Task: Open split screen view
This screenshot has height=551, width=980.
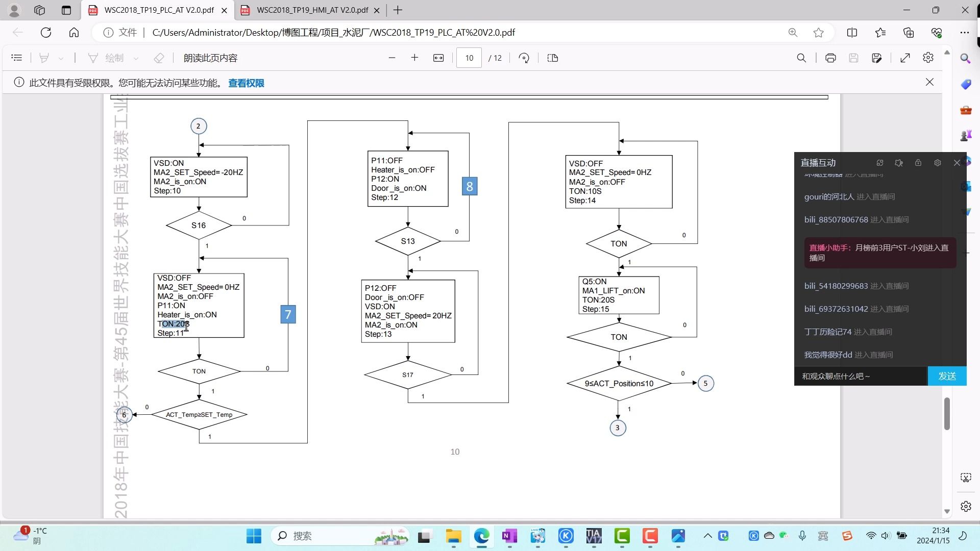Action: tap(852, 33)
